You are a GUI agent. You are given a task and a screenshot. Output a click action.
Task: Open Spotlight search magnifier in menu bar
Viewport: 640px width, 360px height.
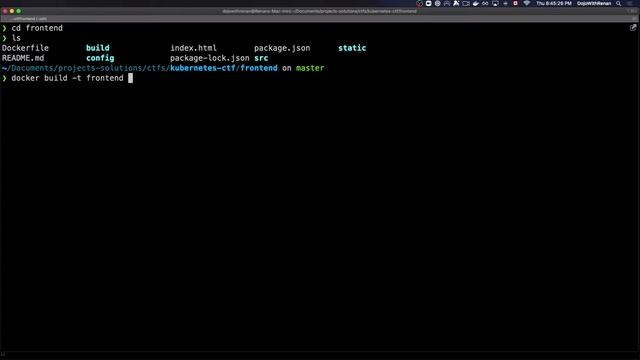coord(619,3)
